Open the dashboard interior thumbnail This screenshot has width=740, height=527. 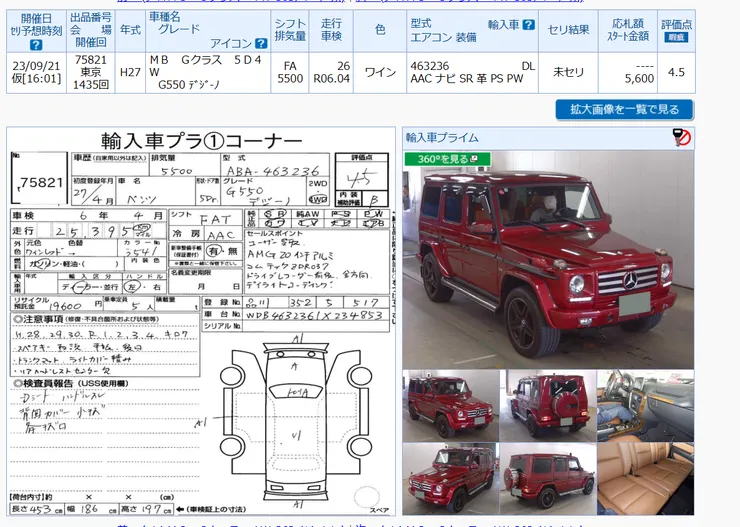pos(645,405)
